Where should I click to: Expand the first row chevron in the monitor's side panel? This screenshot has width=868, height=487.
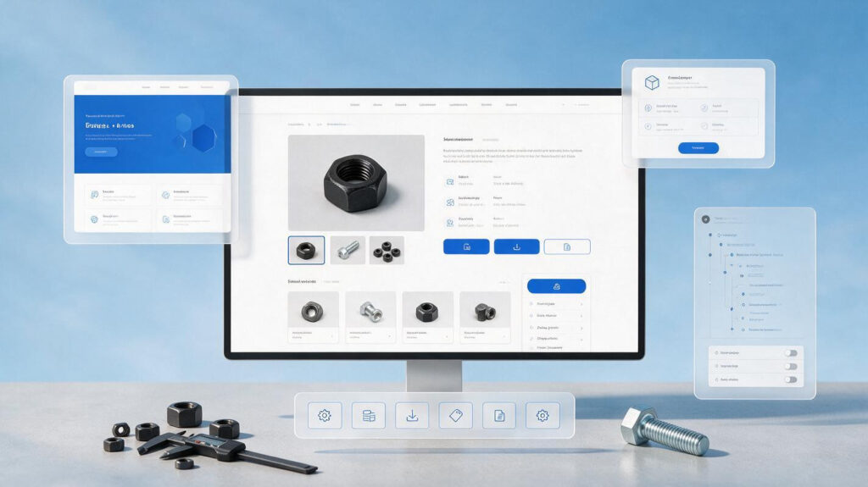point(581,304)
